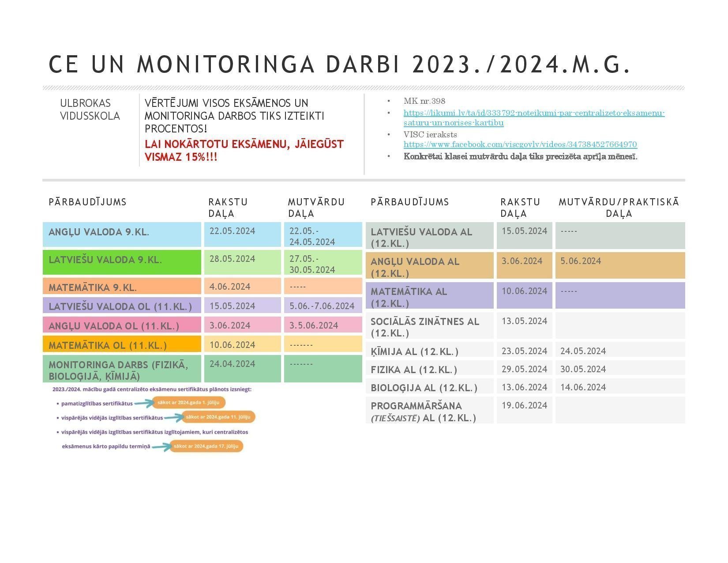Click date '28.05.2024' for Latviešu valoda 9.kl.

233,259
